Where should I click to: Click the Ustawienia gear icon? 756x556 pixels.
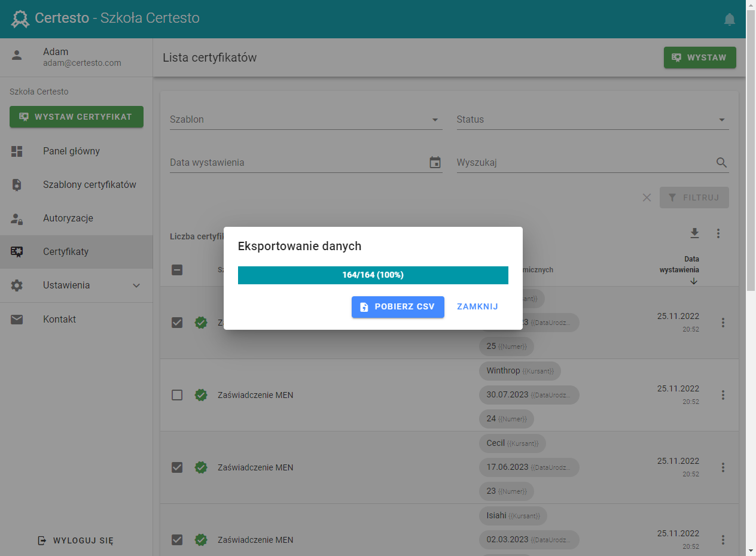pos(17,285)
